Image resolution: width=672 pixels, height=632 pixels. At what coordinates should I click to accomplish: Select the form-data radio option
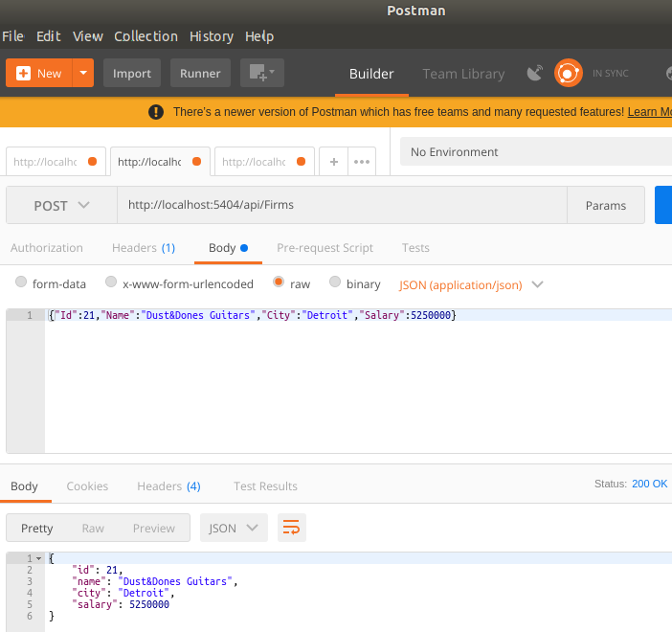coord(21,283)
